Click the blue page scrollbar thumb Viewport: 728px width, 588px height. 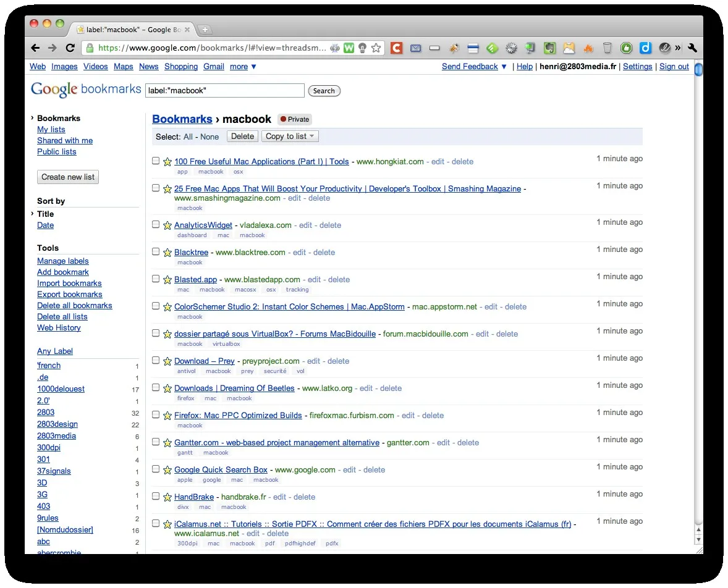point(698,69)
